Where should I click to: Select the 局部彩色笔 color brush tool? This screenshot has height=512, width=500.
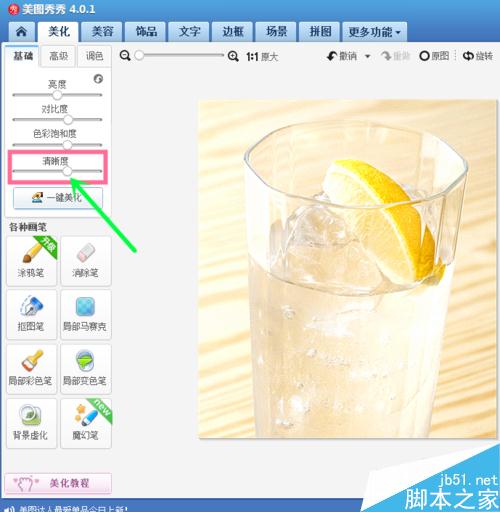pyautogui.click(x=32, y=369)
